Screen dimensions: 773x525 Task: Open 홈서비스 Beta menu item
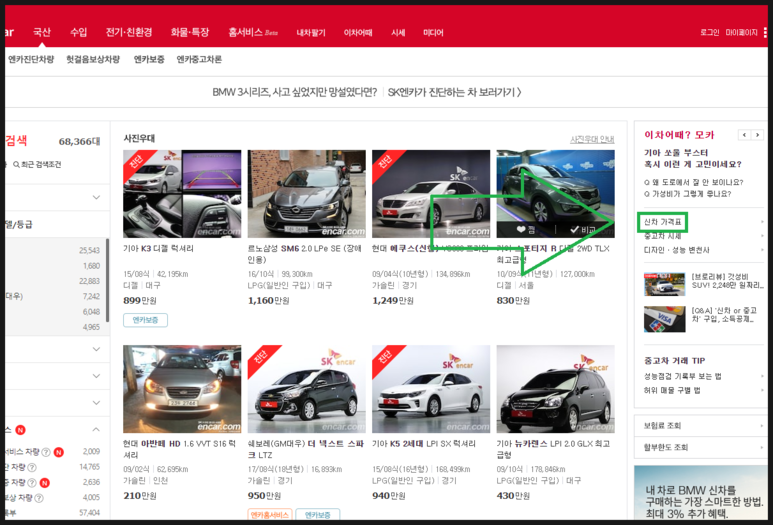click(253, 33)
